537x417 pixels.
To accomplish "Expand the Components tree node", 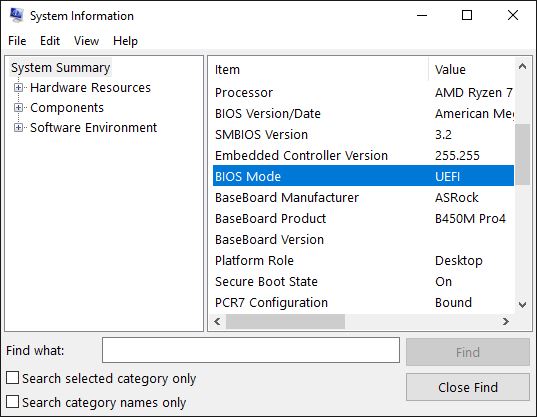I will 18,108.
